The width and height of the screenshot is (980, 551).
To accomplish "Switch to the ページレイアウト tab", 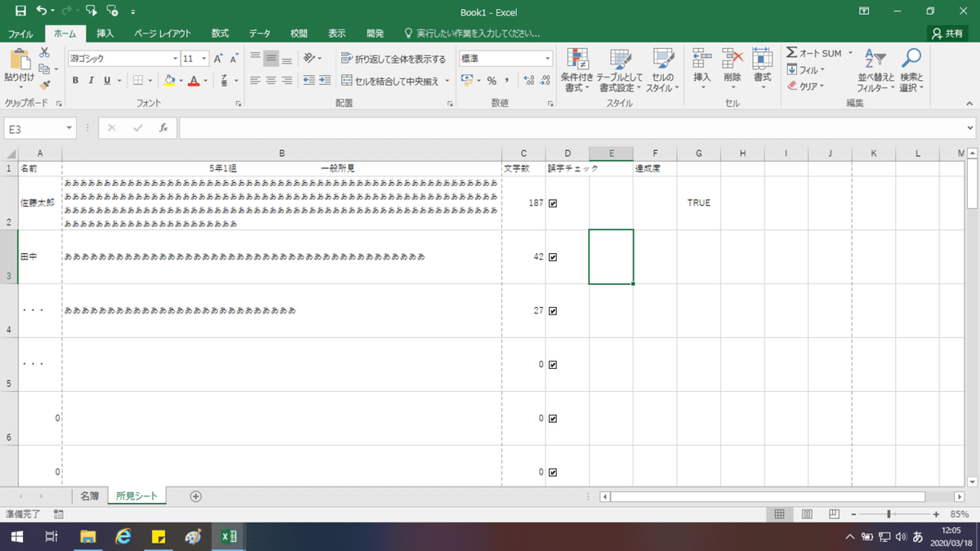I will click(x=163, y=33).
